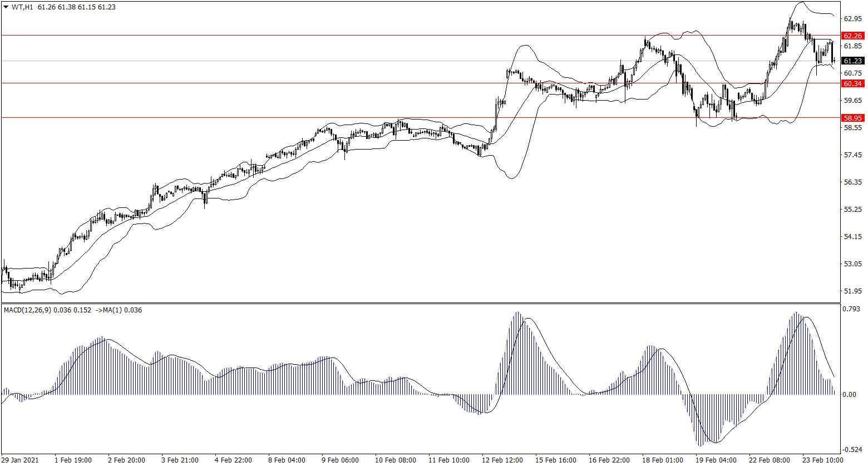This screenshot has height=467, width=868.
Task: Click the 8 Feb 04:00 time label
Action: pyautogui.click(x=287, y=460)
